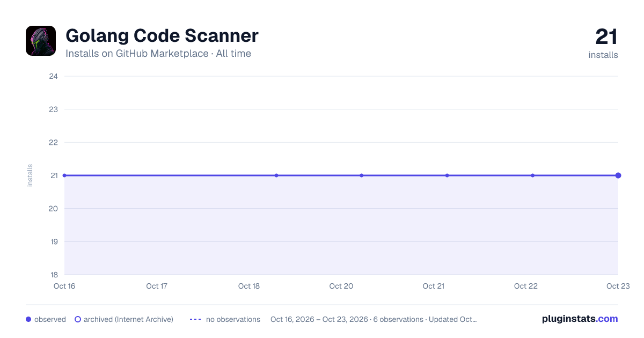Click the x-axis label Oct 18
Screen dimensions: 644x338
tap(249, 286)
